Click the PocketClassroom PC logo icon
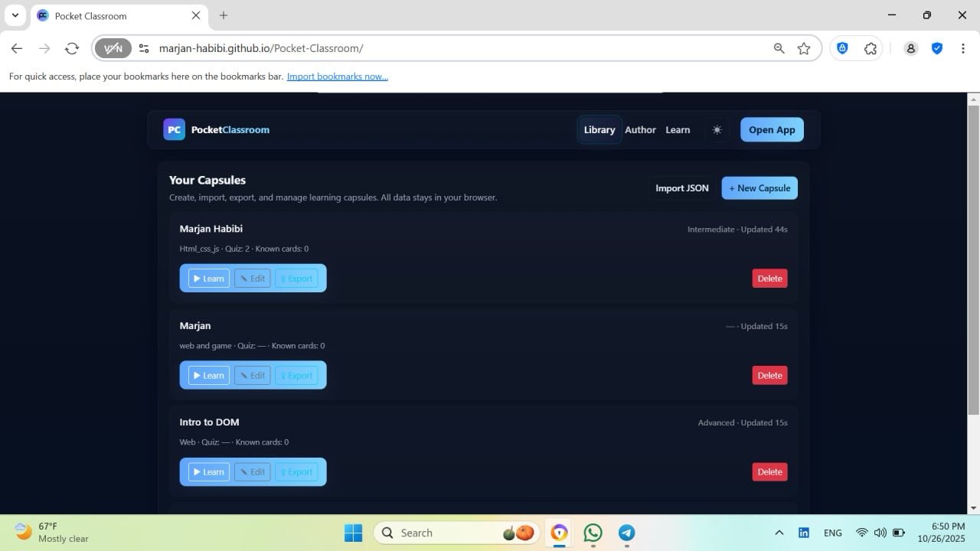 pos(175,129)
